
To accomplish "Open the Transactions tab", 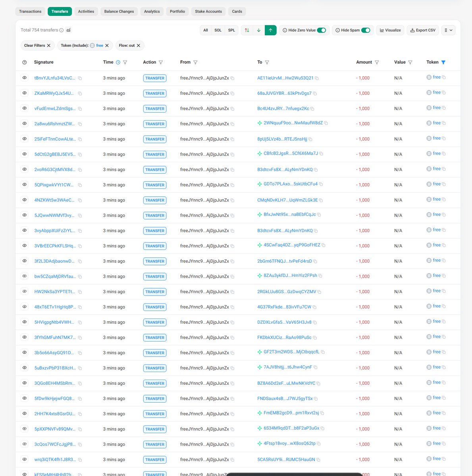I will click(x=30, y=12).
